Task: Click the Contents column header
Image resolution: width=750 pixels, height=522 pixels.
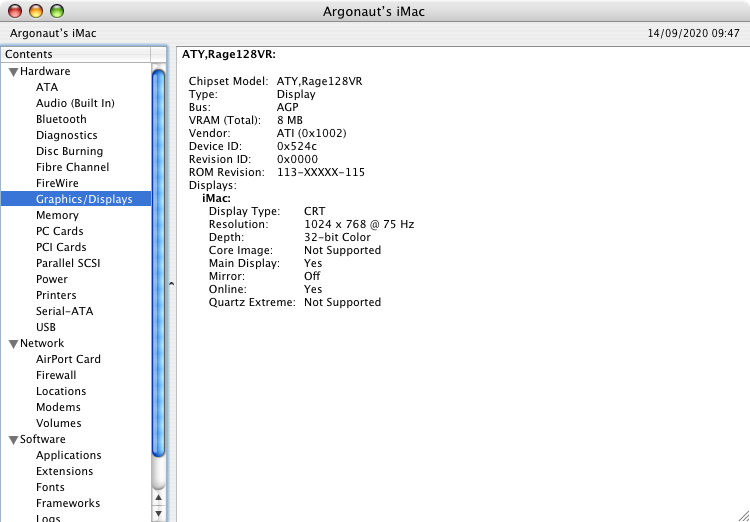Action: pos(76,55)
